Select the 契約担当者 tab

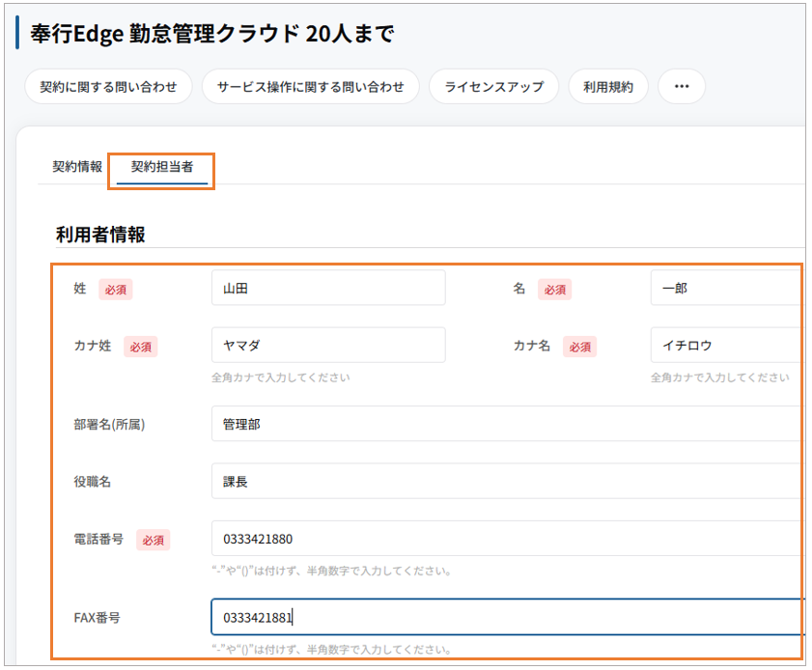pyautogui.click(x=162, y=167)
